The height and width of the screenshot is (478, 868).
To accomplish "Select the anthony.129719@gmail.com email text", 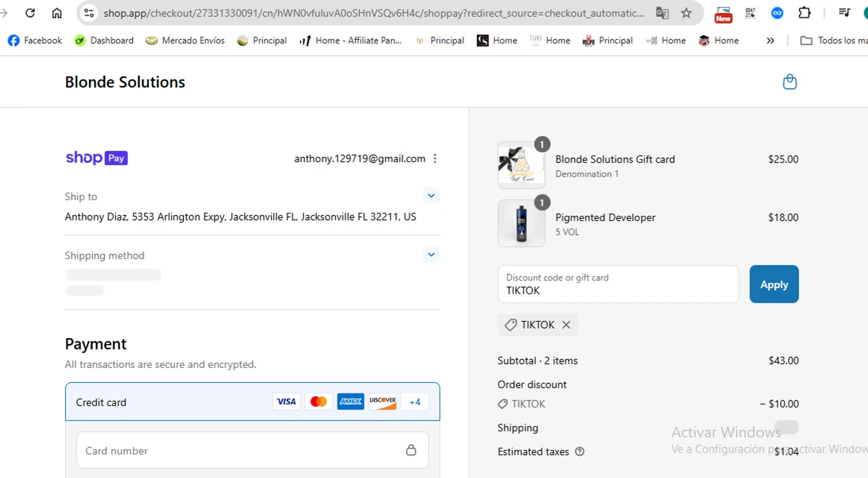I will (x=360, y=159).
